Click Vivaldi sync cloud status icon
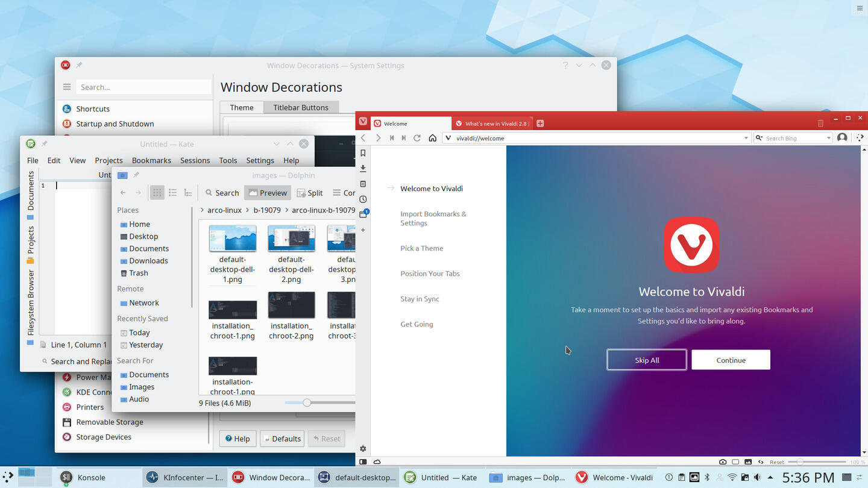The height and width of the screenshot is (488, 868). point(377,462)
